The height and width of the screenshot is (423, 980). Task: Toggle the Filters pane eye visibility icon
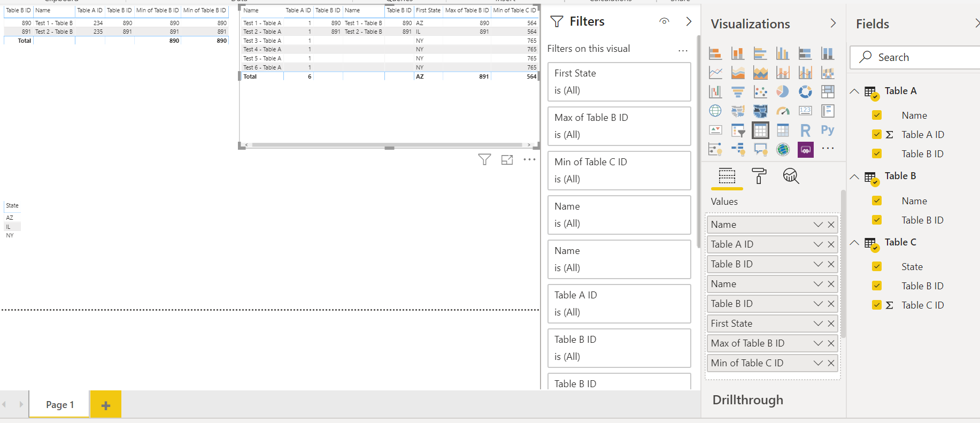pyautogui.click(x=664, y=21)
